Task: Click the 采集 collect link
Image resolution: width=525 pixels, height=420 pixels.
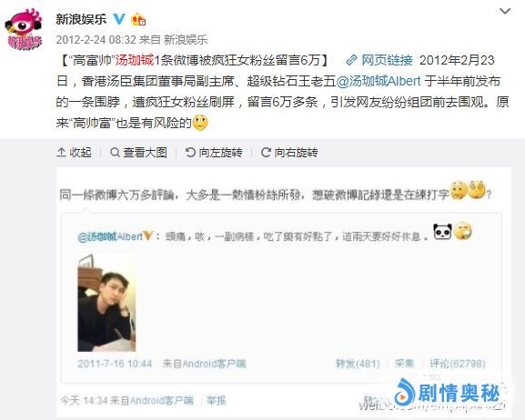Action: [x=404, y=364]
